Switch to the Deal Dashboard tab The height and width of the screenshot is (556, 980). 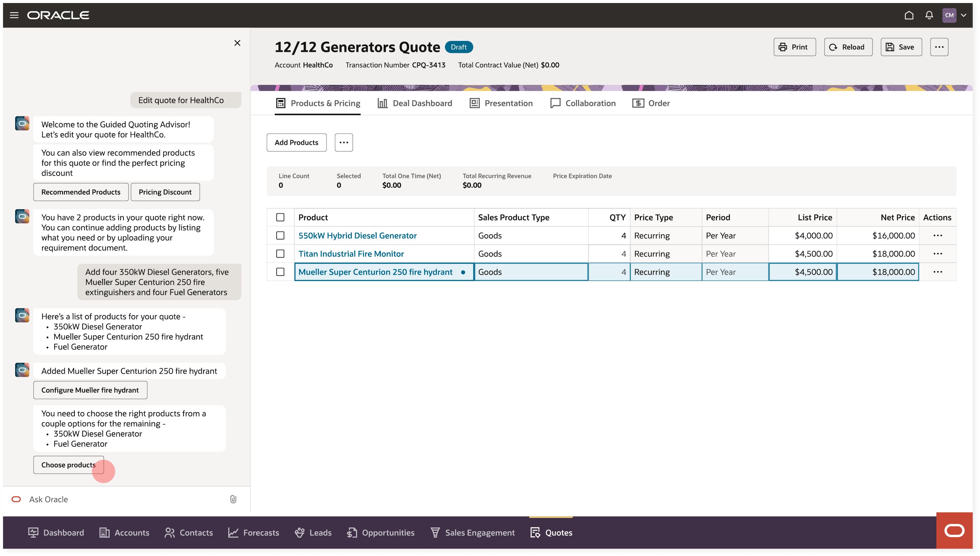(x=415, y=103)
